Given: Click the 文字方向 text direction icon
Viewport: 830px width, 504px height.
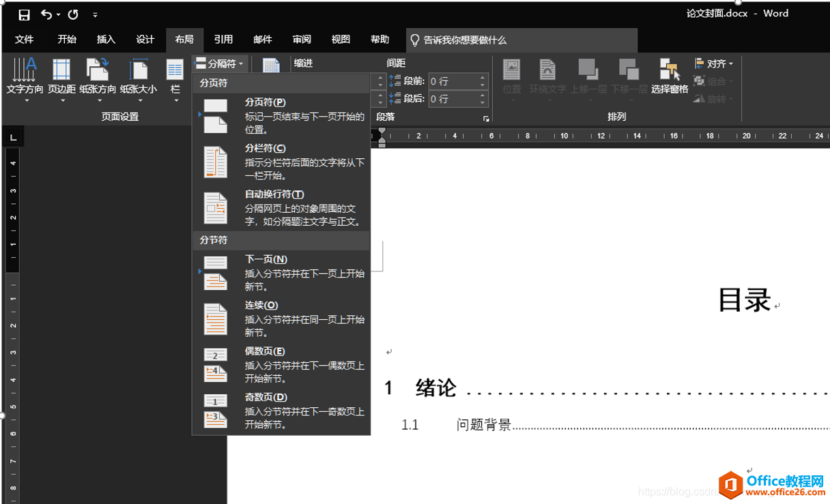Looking at the screenshot, I should point(25,70).
